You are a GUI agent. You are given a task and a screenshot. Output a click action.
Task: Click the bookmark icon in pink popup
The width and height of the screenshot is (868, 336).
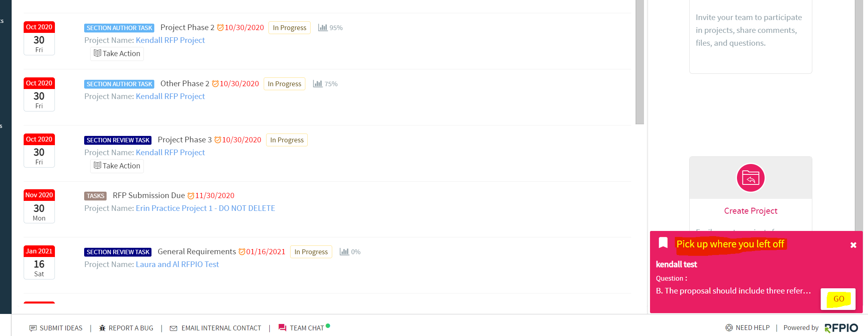point(663,243)
